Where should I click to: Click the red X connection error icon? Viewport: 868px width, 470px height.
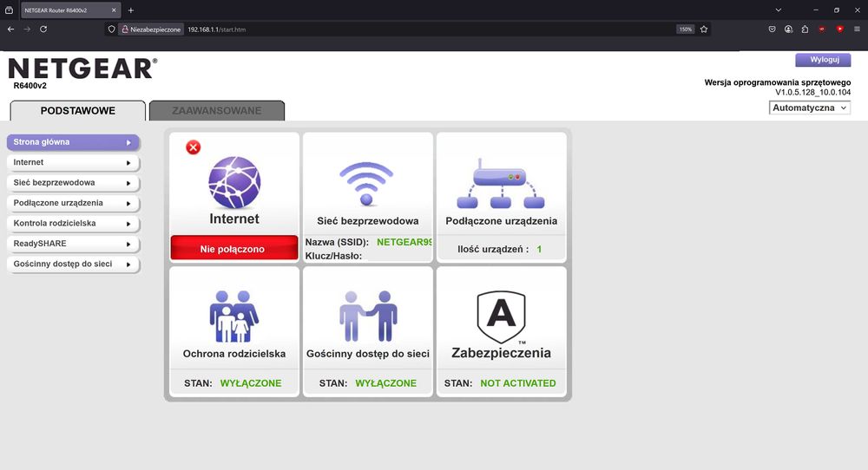point(194,147)
